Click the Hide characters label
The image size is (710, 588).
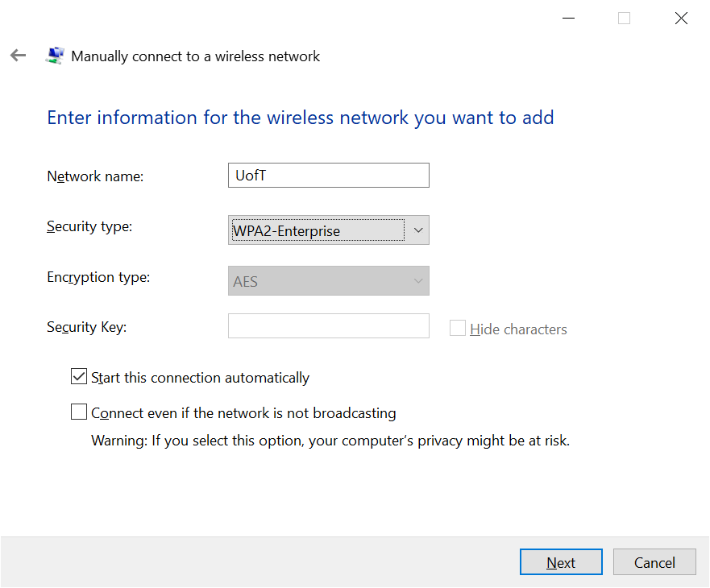pyautogui.click(x=516, y=329)
